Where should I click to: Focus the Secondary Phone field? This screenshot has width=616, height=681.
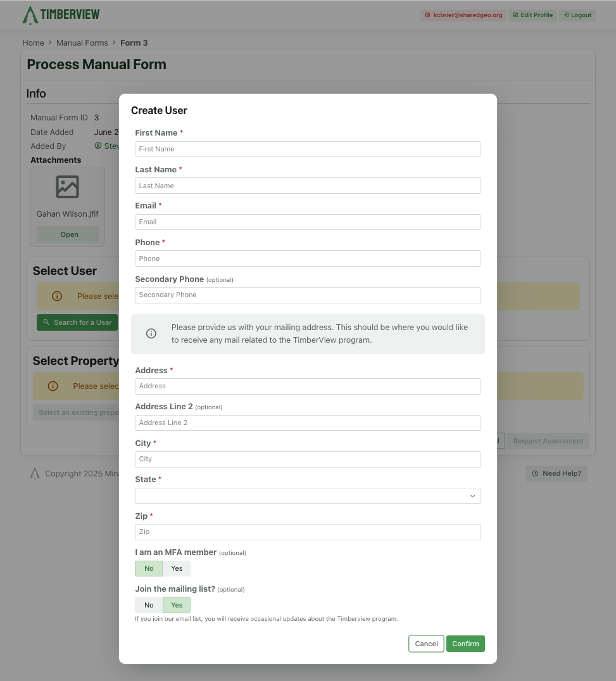308,295
